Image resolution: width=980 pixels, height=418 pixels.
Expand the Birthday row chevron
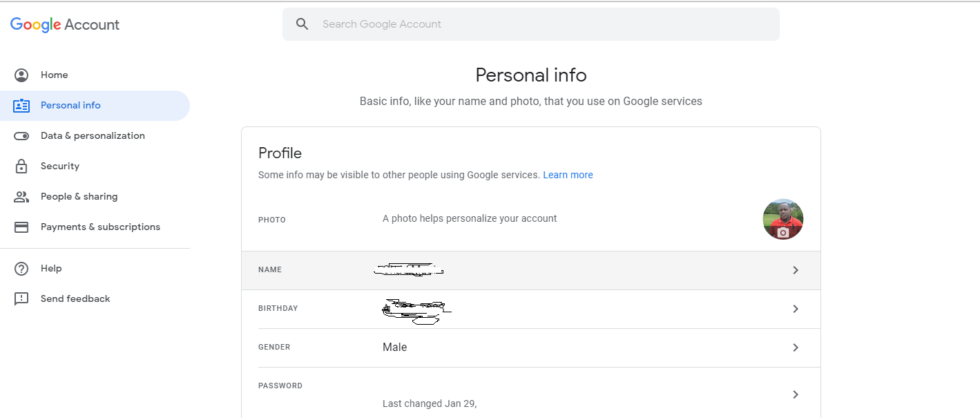pyautogui.click(x=796, y=309)
